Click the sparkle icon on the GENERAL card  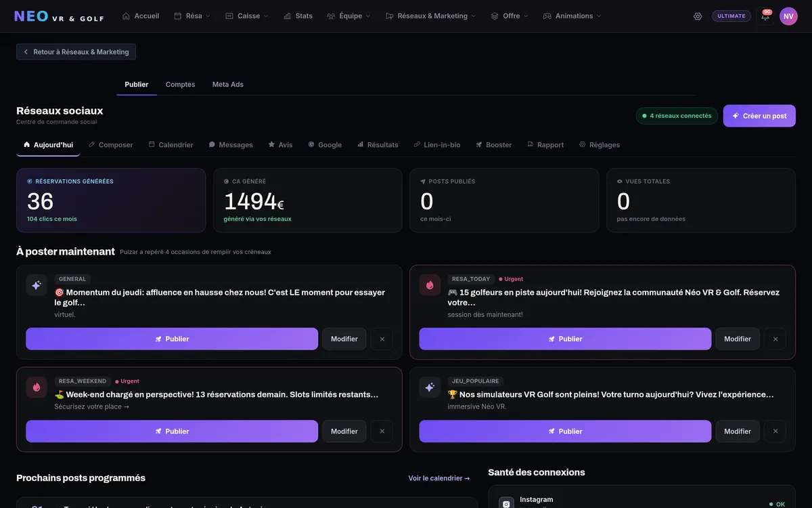click(x=37, y=285)
